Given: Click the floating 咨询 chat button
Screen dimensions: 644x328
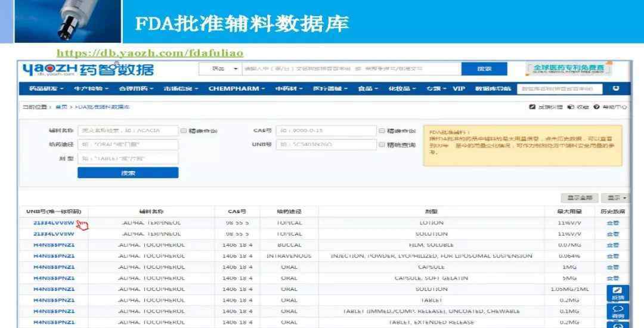Looking at the screenshot, I should pyautogui.click(x=618, y=311).
